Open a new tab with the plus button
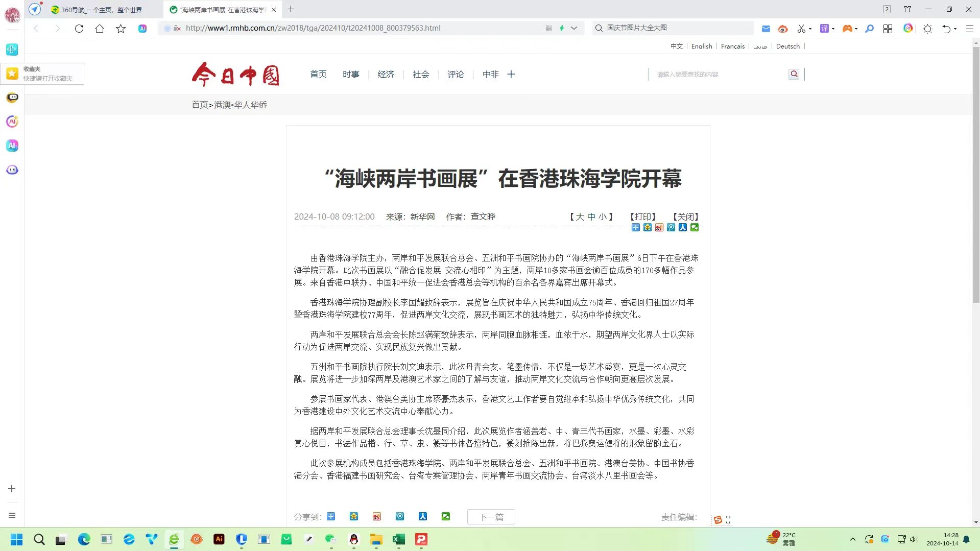The image size is (980, 551). click(291, 9)
